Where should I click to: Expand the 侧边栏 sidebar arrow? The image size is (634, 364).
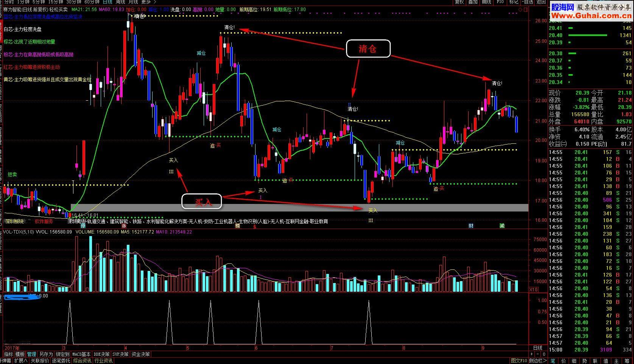(537, 361)
